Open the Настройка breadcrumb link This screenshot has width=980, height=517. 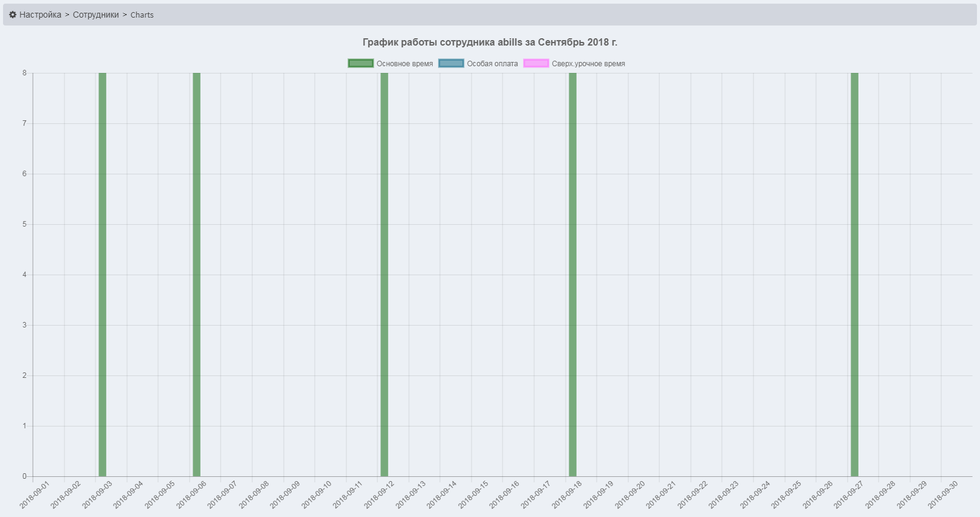point(40,15)
